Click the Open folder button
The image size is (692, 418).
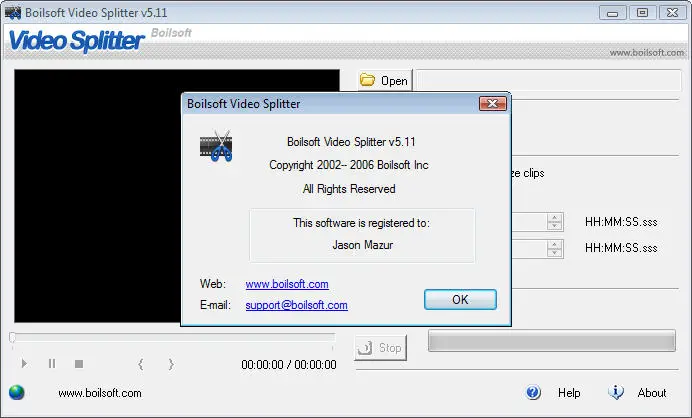(x=384, y=81)
